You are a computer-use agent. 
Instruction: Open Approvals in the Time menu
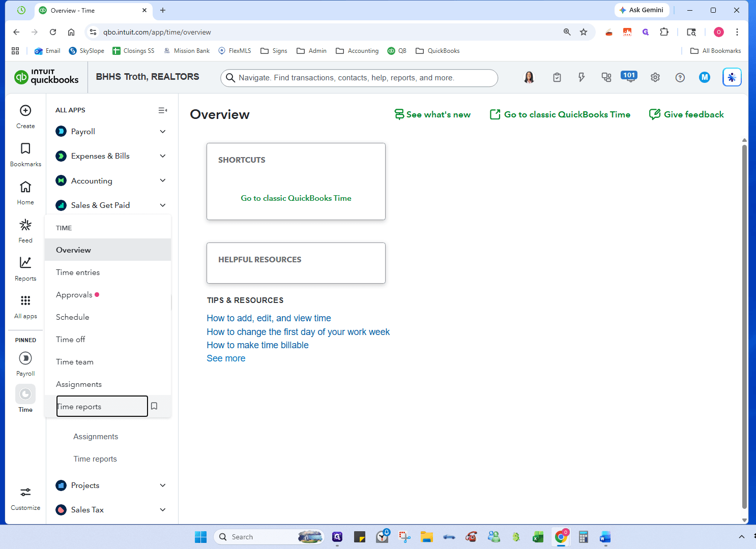pyautogui.click(x=108, y=295)
